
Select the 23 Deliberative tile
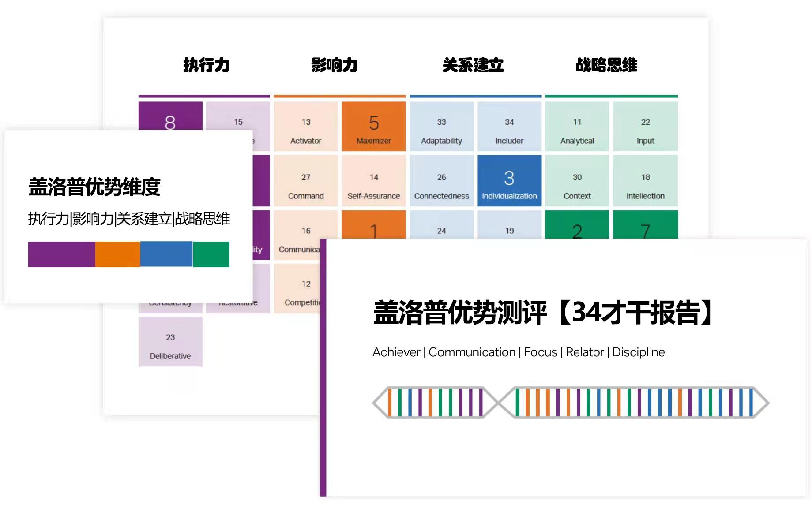click(170, 342)
